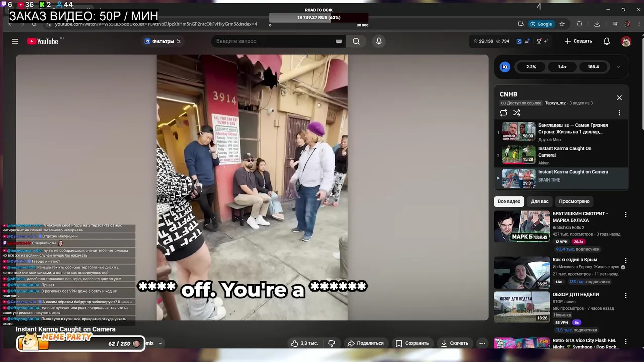The width and height of the screenshot is (644, 362).
Task: Play the Бангладеш playlist video thumbnail
Action: tap(518, 131)
